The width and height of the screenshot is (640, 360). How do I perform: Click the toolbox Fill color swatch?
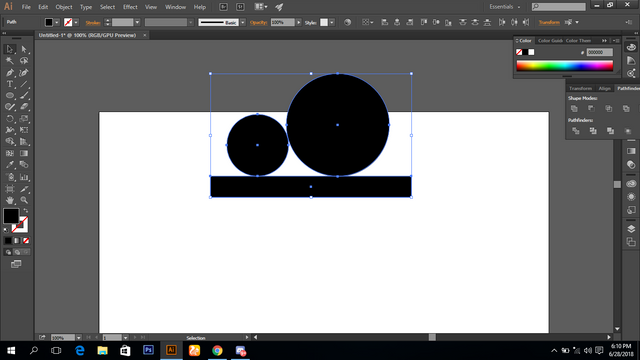(x=11, y=216)
